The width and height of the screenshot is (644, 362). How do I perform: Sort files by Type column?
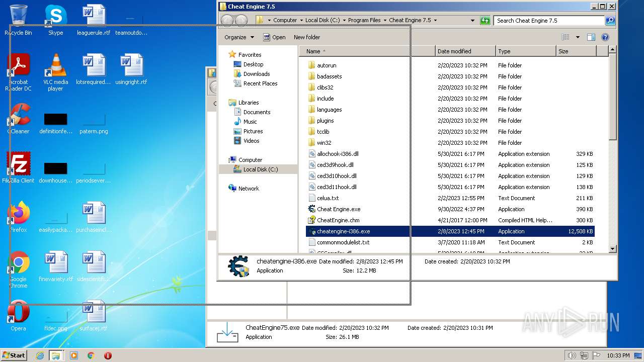tap(526, 51)
